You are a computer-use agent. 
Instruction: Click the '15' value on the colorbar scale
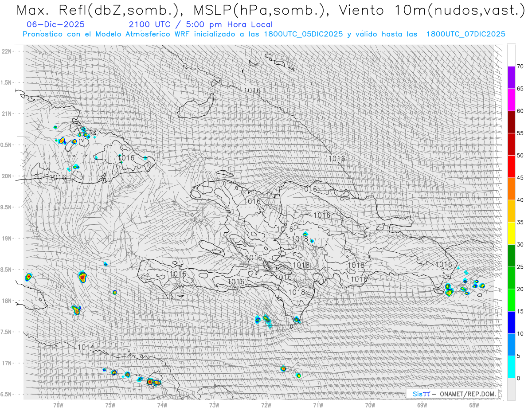pos(520,311)
